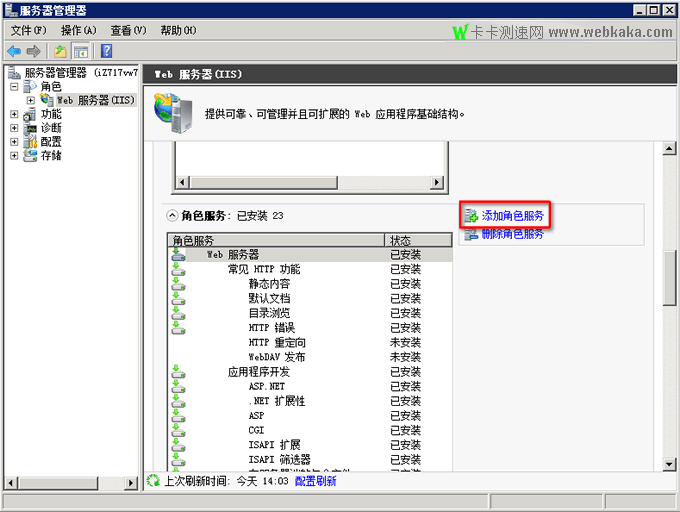Expand the 功能 tree node
This screenshot has height=512, width=680.
point(14,114)
